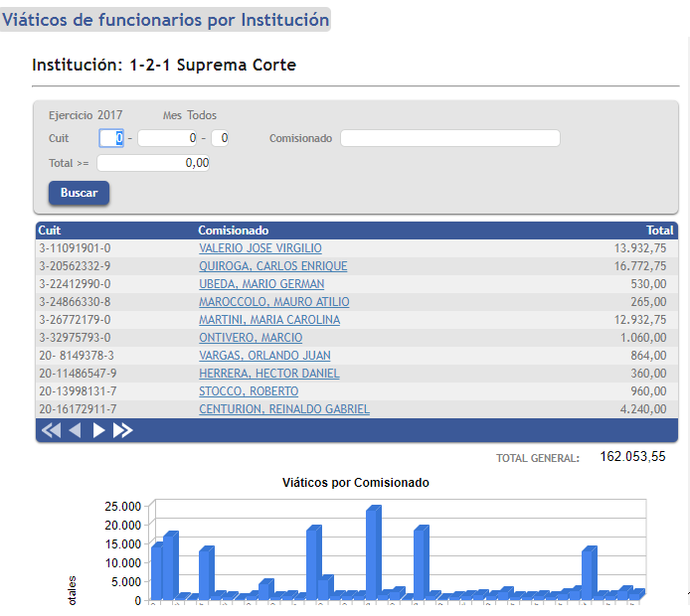Open QUIROGA, CARLOS ENRIQUE link

272,266
